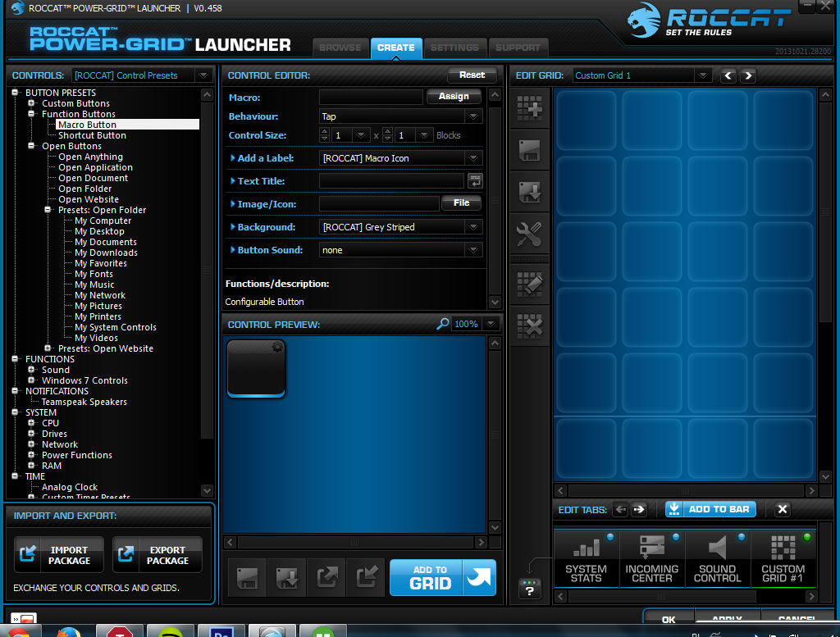Viewport: 840px width, 637px height.
Task: Open the Incoming Center tab
Action: coord(652,559)
